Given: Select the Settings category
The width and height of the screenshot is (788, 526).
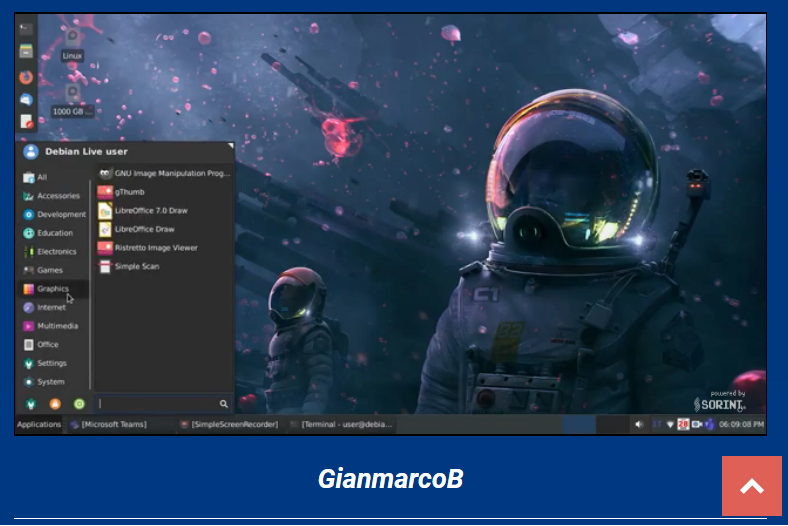Looking at the screenshot, I should (54, 363).
